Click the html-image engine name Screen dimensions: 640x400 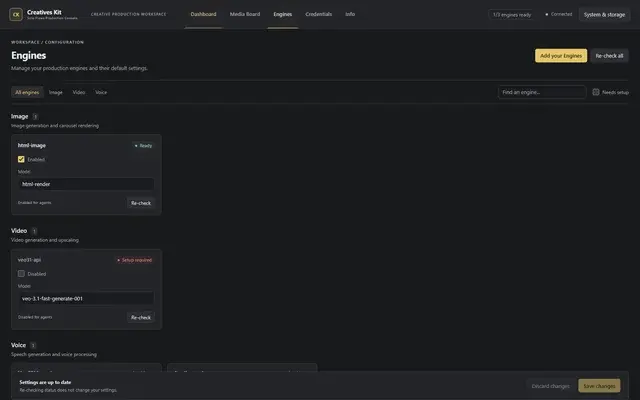click(32, 145)
